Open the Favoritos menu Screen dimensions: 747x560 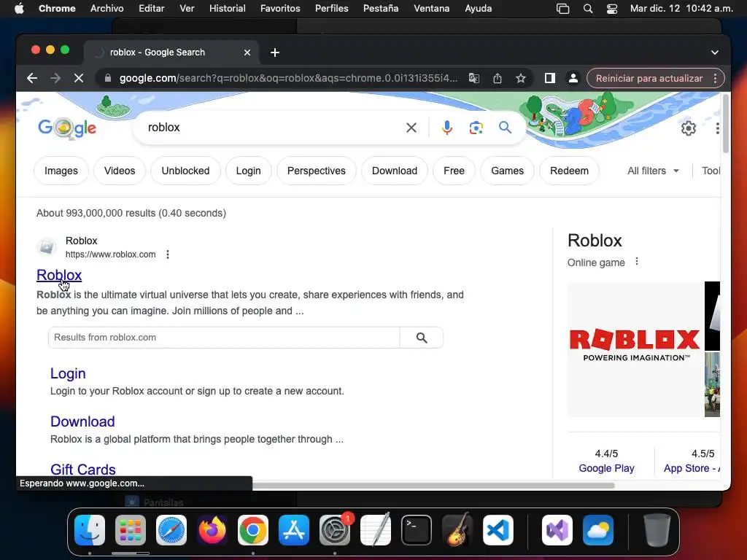[x=280, y=9]
